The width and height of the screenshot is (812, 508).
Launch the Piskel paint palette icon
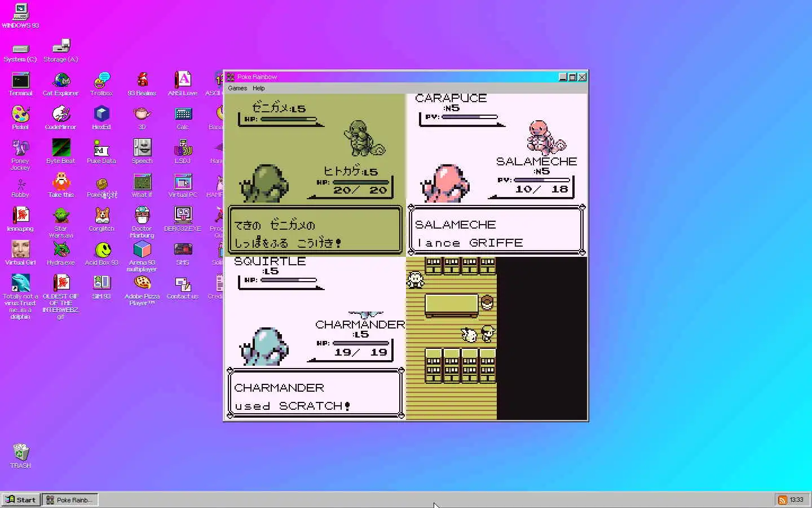click(20, 118)
